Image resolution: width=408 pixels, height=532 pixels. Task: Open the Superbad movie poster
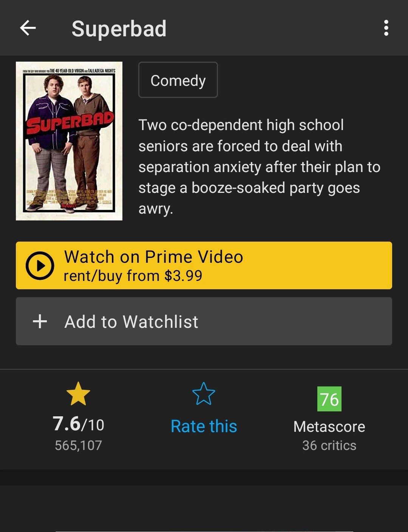[x=69, y=141]
